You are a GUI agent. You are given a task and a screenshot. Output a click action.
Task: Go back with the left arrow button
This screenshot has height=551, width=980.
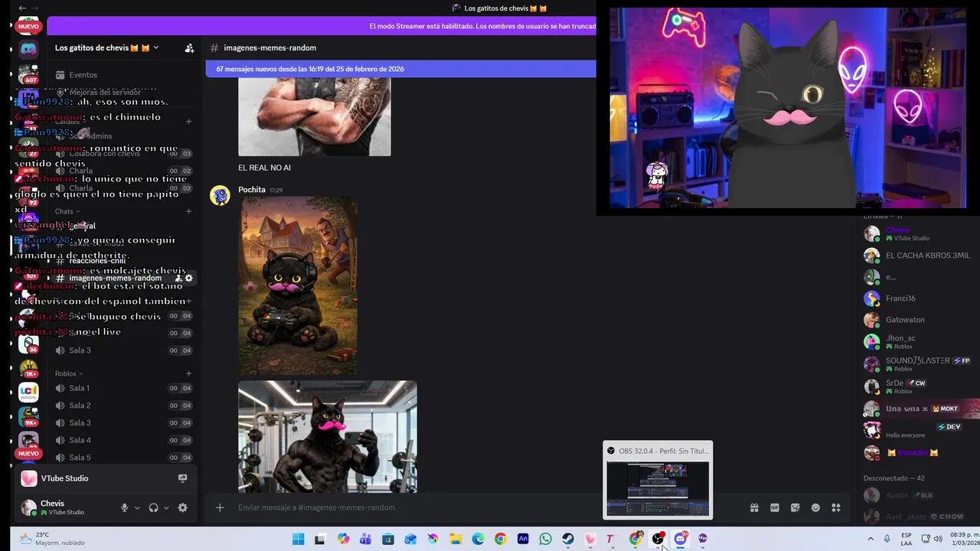coord(22,8)
